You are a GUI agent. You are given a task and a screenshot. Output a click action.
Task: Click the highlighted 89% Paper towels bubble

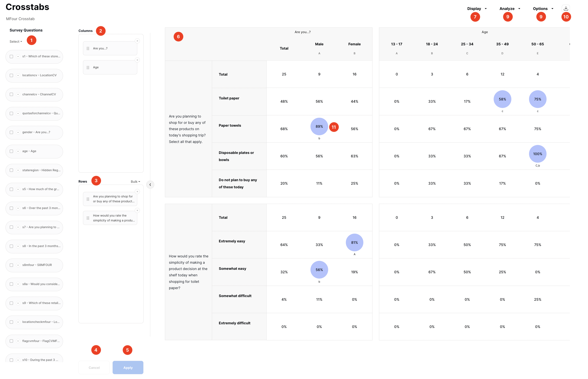[319, 126]
